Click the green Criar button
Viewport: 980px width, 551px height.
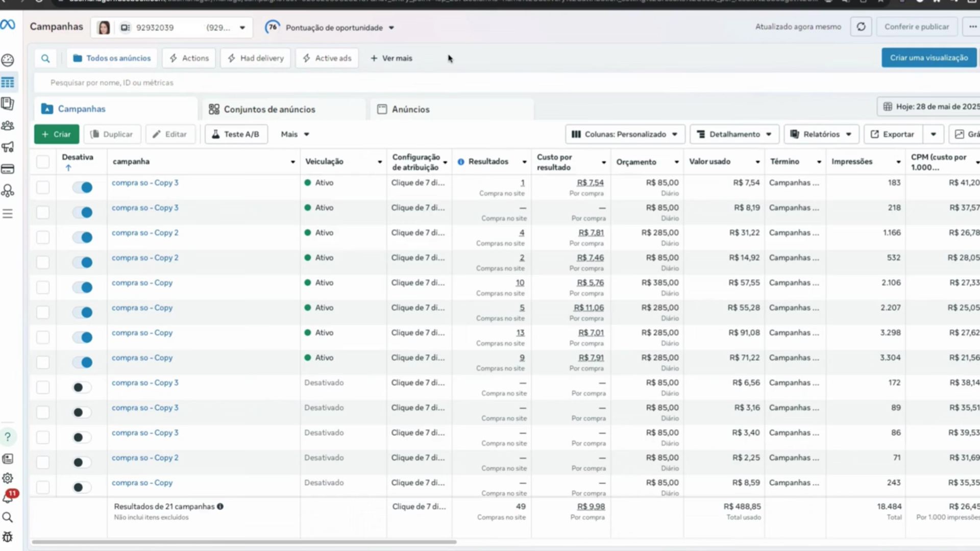pos(57,134)
